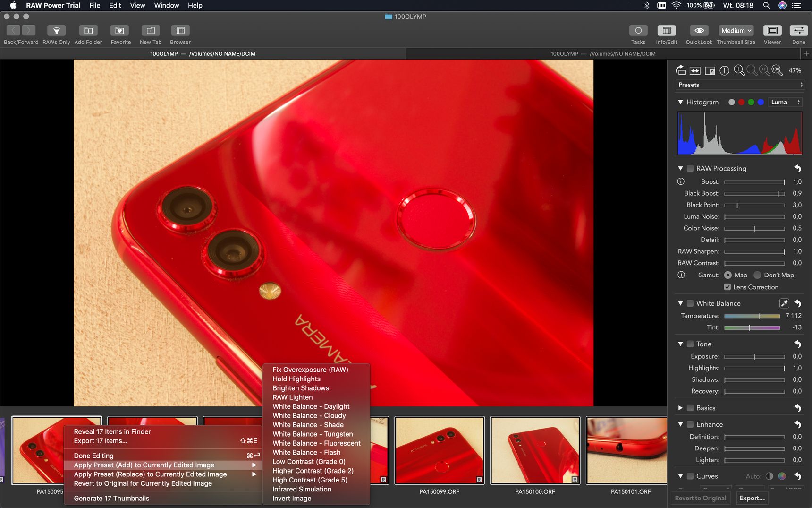Collapse the Enhance disclosure triangle
The height and width of the screenshot is (508, 812).
point(680,424)
